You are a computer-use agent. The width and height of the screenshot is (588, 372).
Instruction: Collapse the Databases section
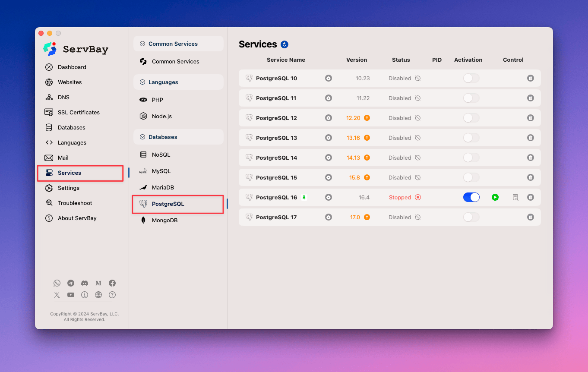point(142,137)
